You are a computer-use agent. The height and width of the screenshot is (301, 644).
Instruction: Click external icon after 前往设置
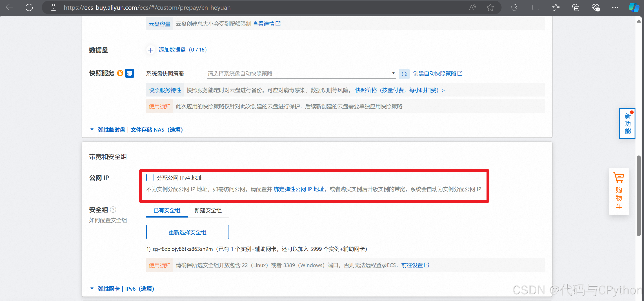(426, 265)
